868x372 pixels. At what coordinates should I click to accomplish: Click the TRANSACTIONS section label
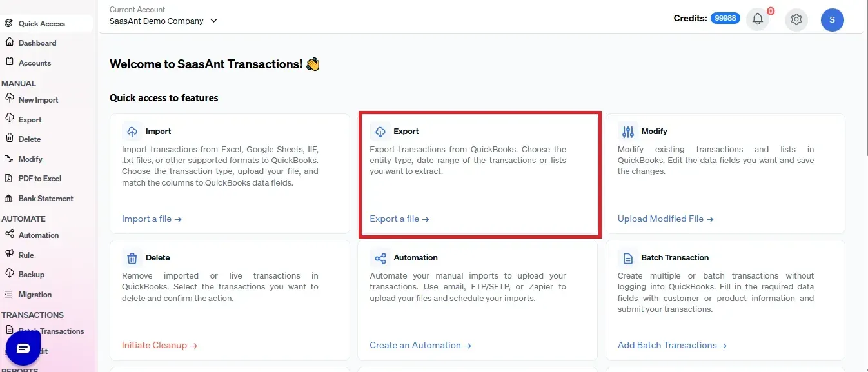(32, 315)
